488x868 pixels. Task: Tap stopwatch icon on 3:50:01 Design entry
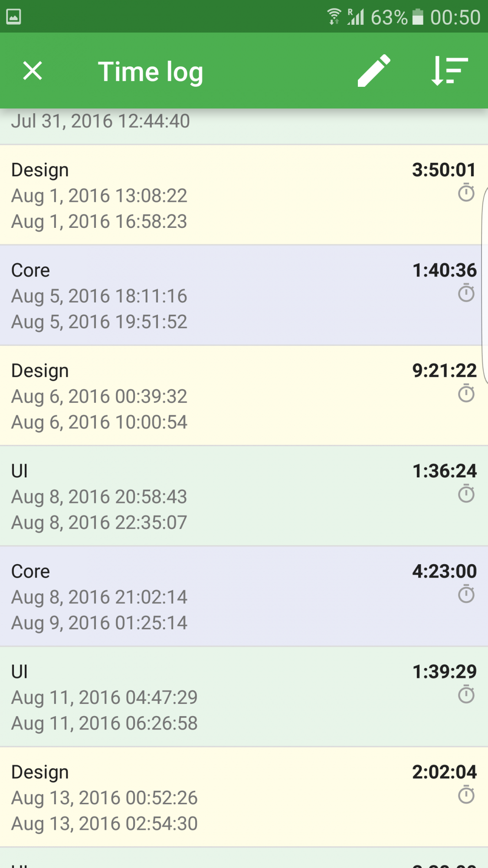pyautogui.click(x=466, y=193)
